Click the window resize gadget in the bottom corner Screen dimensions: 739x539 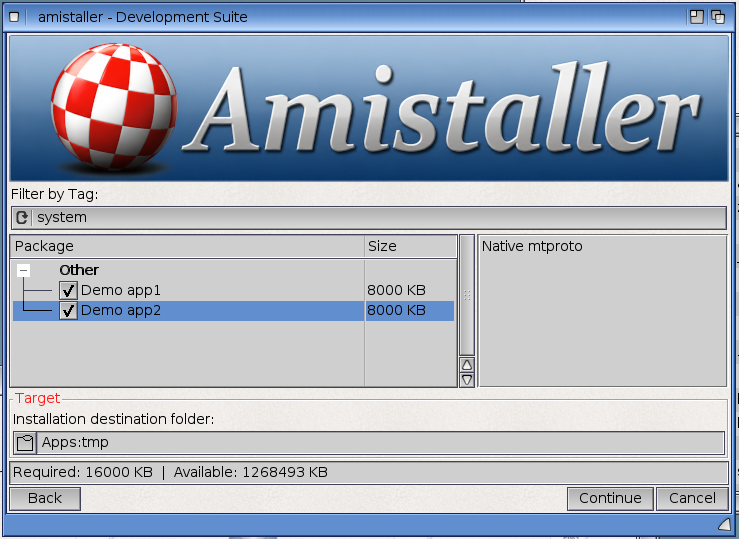[x=724, y=524]
